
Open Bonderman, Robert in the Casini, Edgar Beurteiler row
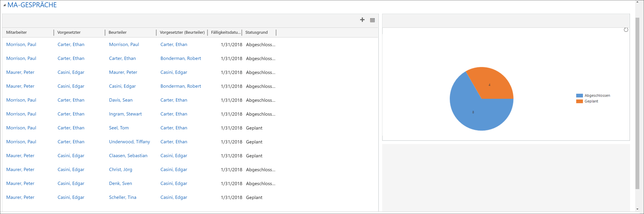tap(181, 86)
